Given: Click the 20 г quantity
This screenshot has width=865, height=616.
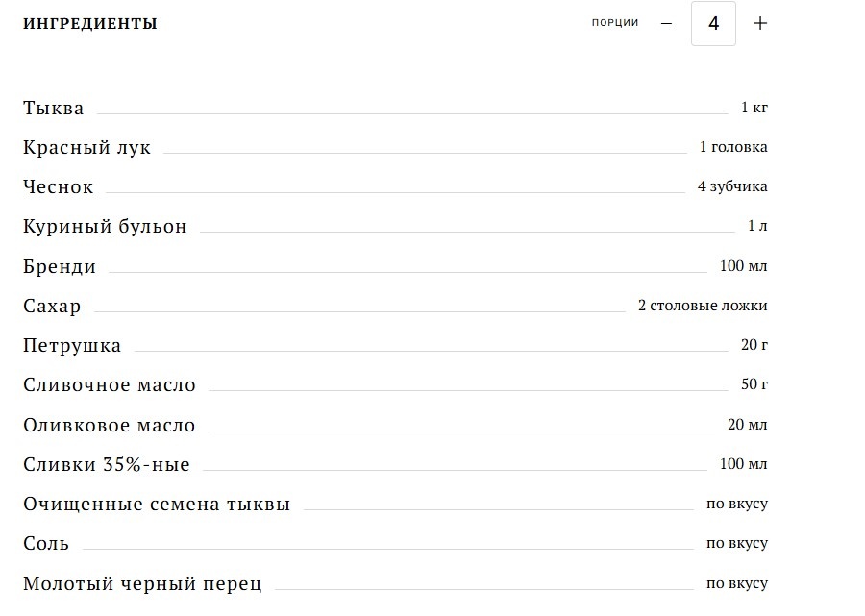Looking at the screenshot, I should 754,345.
